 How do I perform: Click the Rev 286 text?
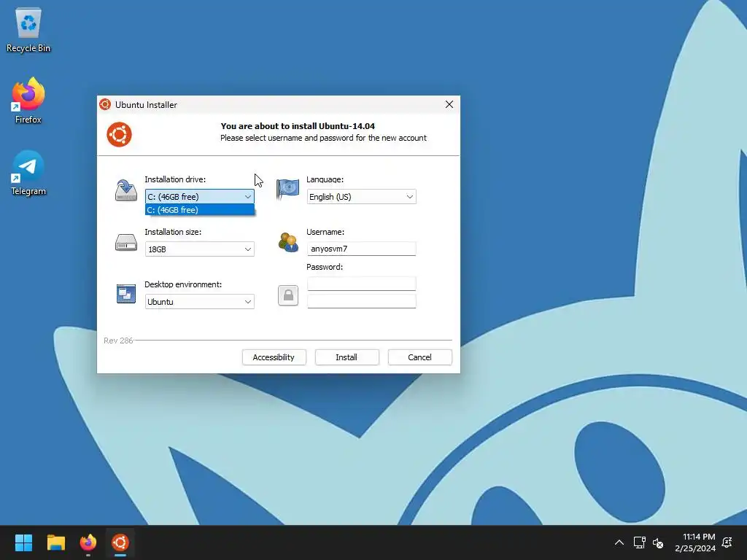click(118, 341)
